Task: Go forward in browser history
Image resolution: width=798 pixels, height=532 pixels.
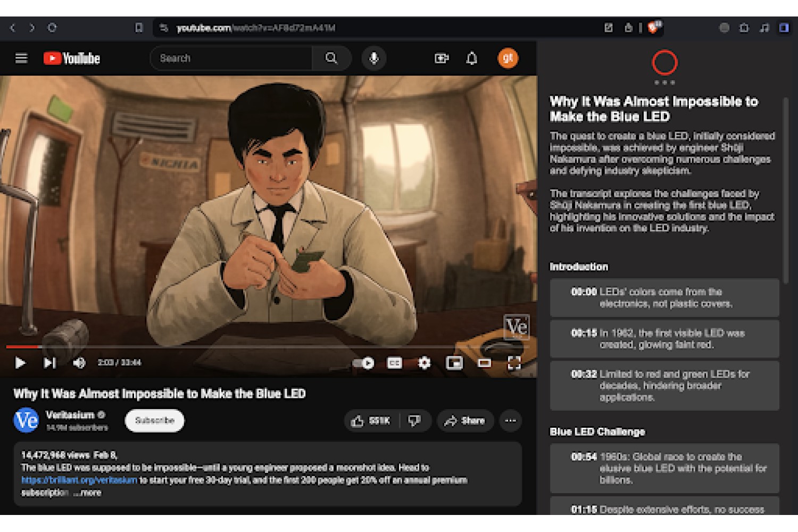Action: coord(32,28)
